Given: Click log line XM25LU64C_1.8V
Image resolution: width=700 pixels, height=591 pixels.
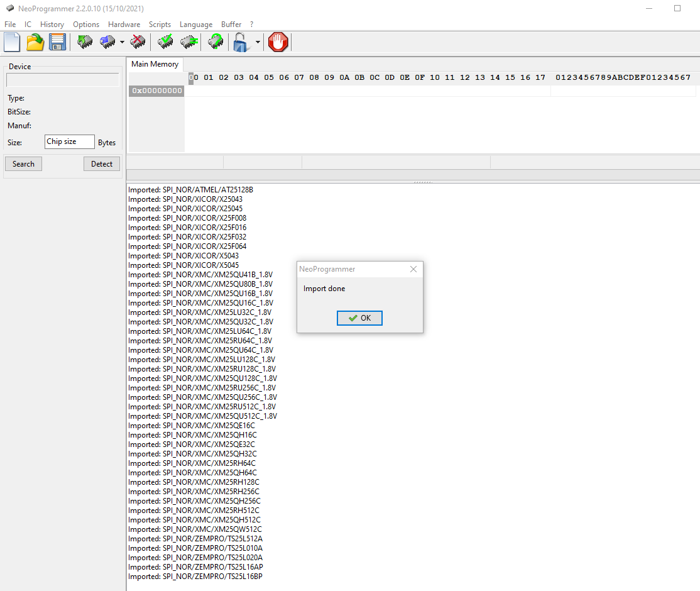Looking at the screenshot, I should (x=200, y=331).
